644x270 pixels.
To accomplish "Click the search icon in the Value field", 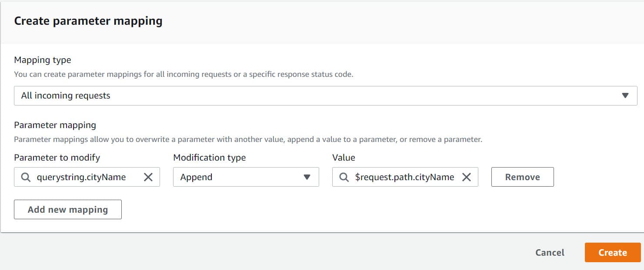I will pos(344,177).
